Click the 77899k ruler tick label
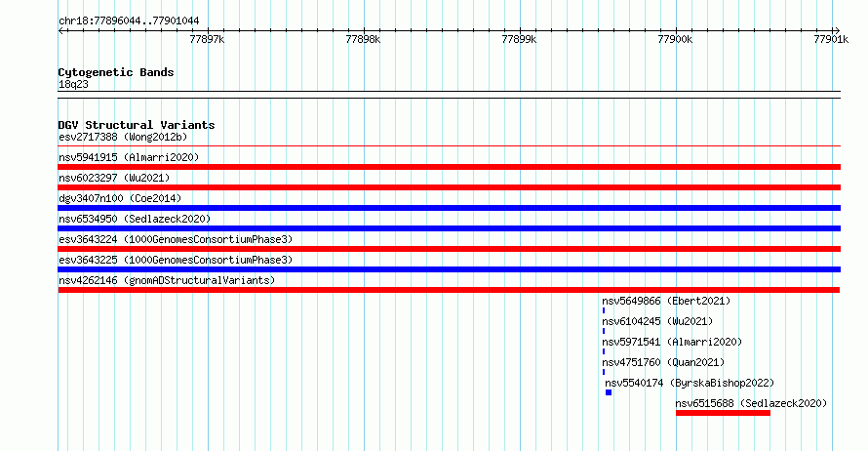Image resolution: width=868 pixels, height=451 pixels. pyautogui.click(x=519, y=39)
